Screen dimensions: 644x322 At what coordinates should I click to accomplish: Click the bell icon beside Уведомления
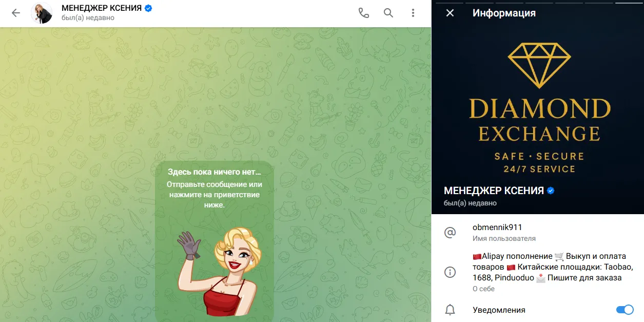click(450, 310)
